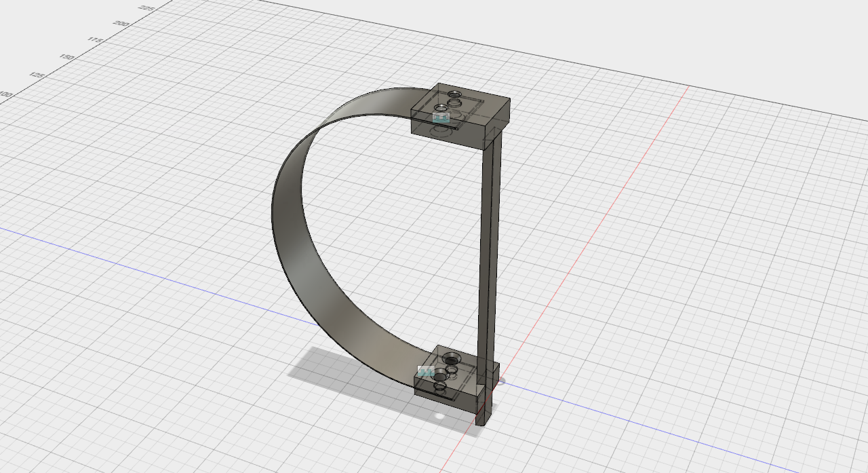868x473 pixels.
Task: Click the origin point where axes intersect
Action: [500, 383]
